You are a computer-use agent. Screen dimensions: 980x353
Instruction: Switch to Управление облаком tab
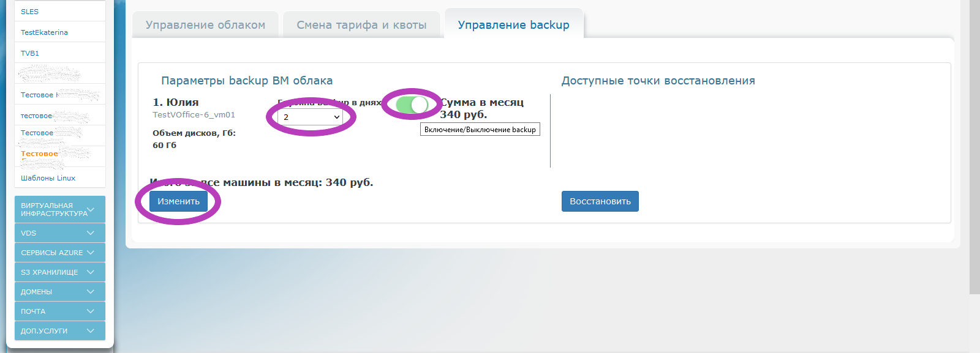[x=205, y=25]
